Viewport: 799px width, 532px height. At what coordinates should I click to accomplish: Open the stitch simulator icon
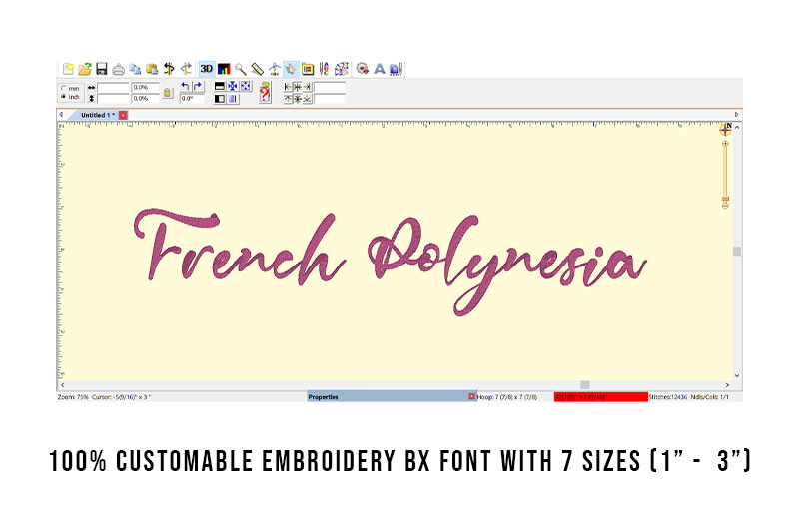tap(308, 69)
